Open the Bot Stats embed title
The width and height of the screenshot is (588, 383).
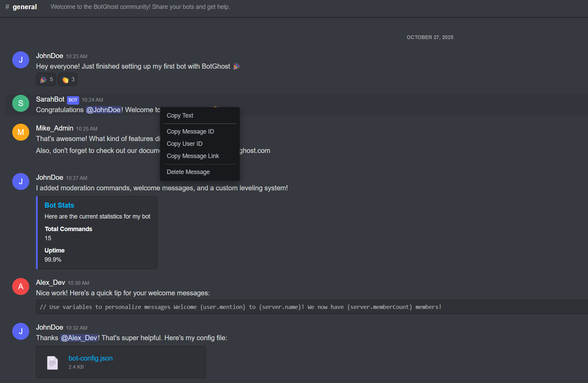tap(59, 205)
